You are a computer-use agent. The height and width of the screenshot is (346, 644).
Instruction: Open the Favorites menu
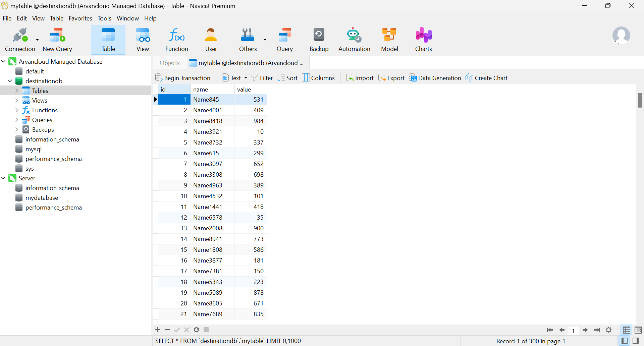pos(80,18)
